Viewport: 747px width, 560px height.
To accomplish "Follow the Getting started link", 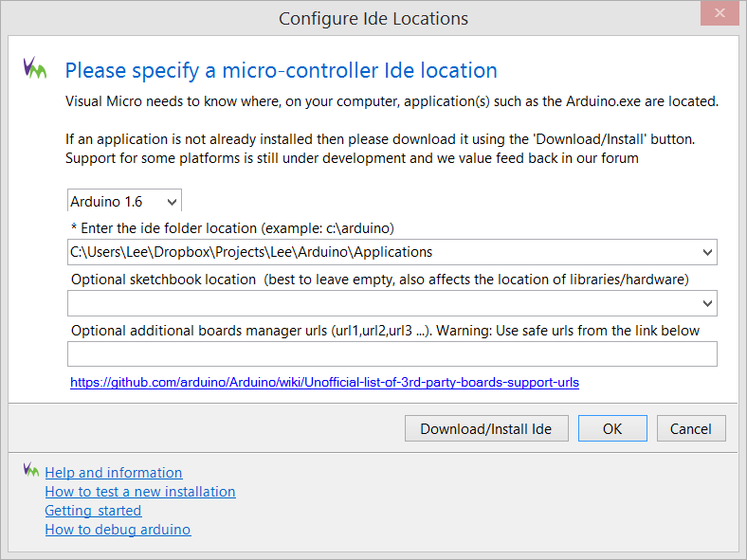I will pyautogui.click(x=93, y=511).
